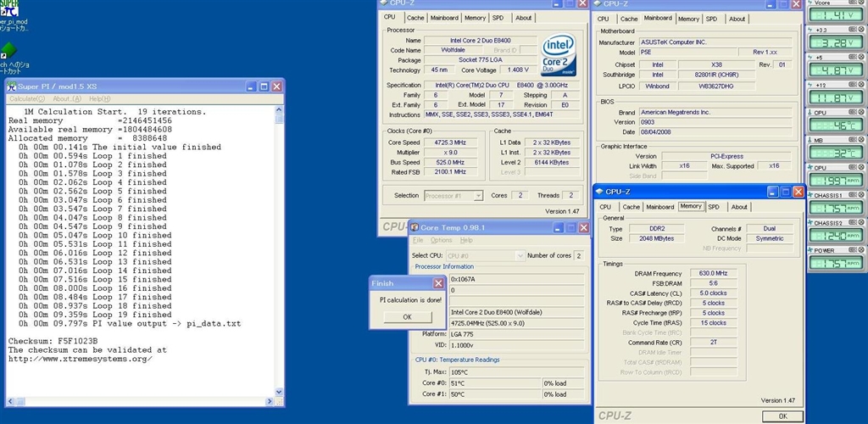Click the Core Temp title bar icon
868x424 pixels.
[x=414, y=227]
